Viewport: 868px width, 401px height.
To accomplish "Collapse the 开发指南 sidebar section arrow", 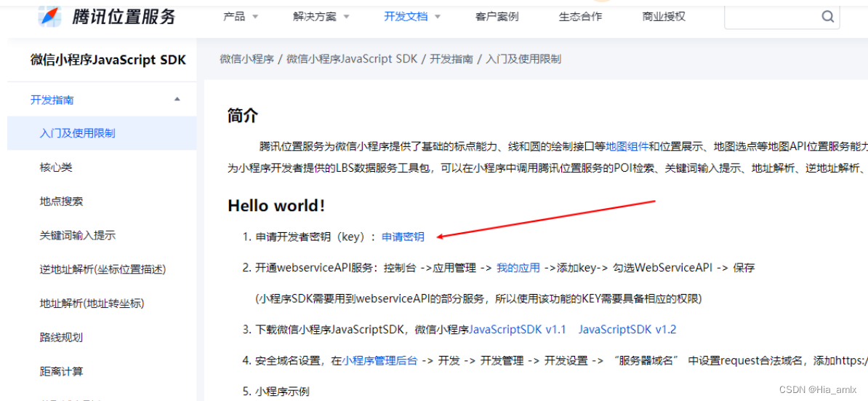I will click(x=177, y=100).
